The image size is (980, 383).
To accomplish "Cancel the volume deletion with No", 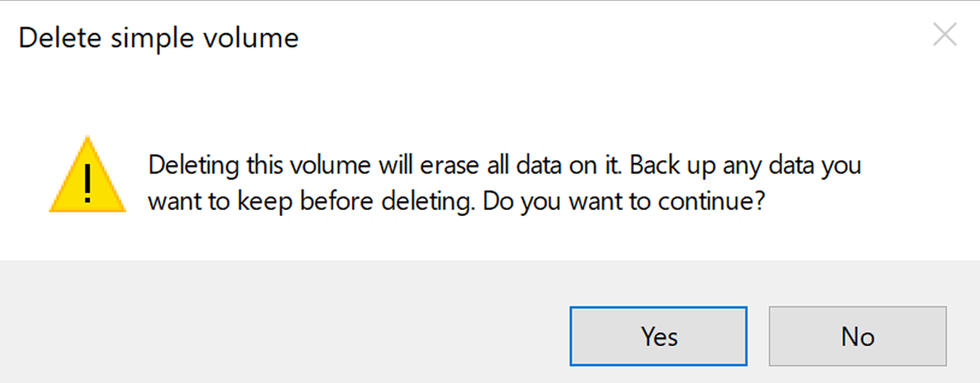I will [x=857, y=336].
